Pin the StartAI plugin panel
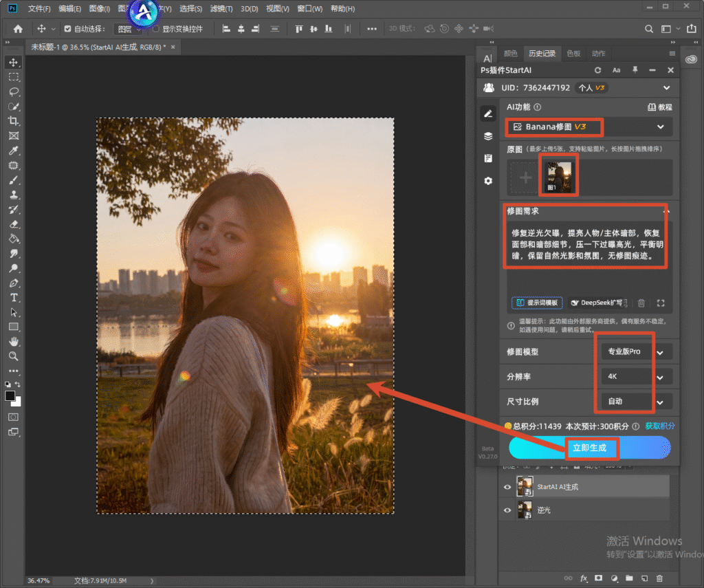This screenshot has width=704, height=588. [635, 70]
